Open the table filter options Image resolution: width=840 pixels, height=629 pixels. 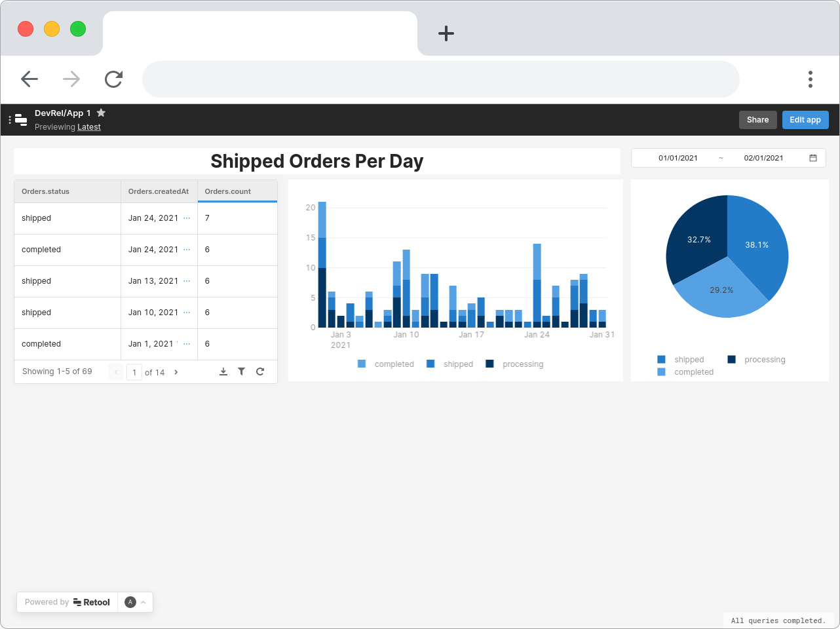241,371
